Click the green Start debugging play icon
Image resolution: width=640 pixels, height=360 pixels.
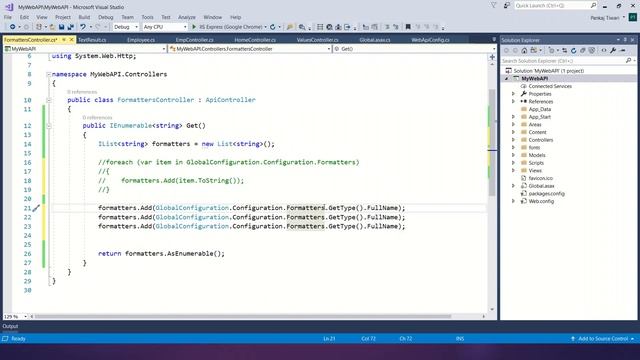click(194, 27)
